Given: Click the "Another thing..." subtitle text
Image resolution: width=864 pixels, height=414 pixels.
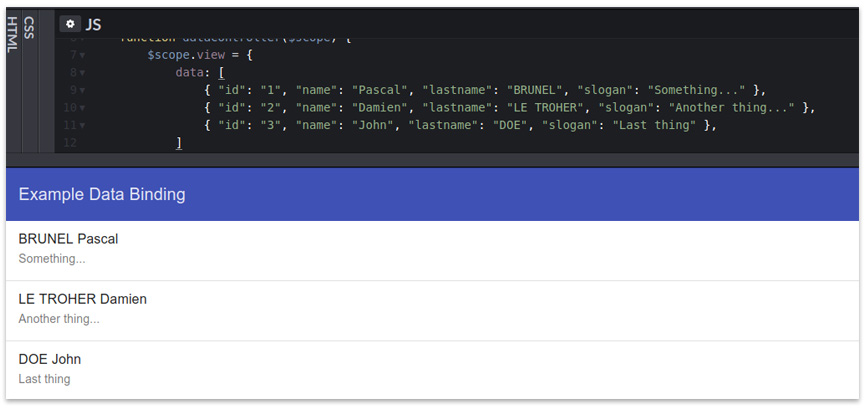Looking at the screenshot, I should (x=59, y=319).
